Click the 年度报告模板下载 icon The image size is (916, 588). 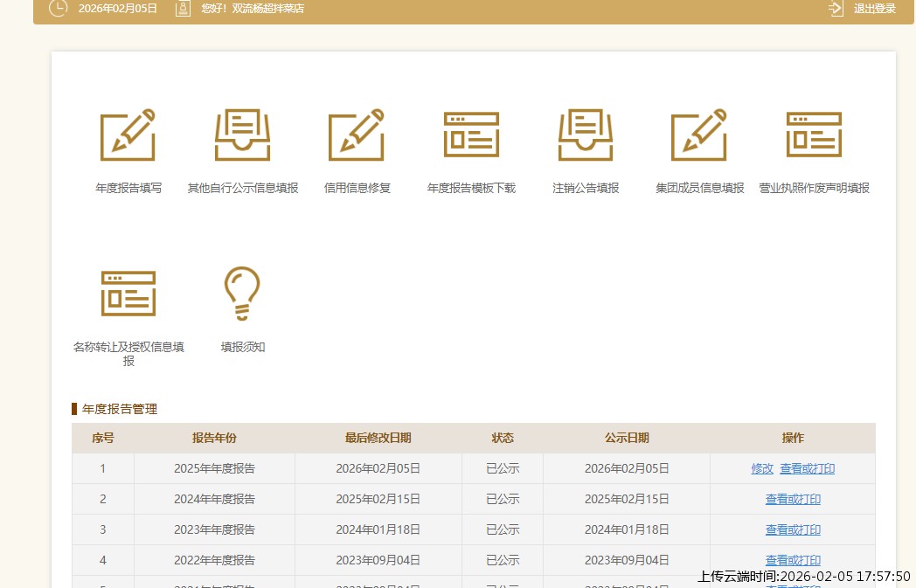pyautogui.click(x=471, y=135)
